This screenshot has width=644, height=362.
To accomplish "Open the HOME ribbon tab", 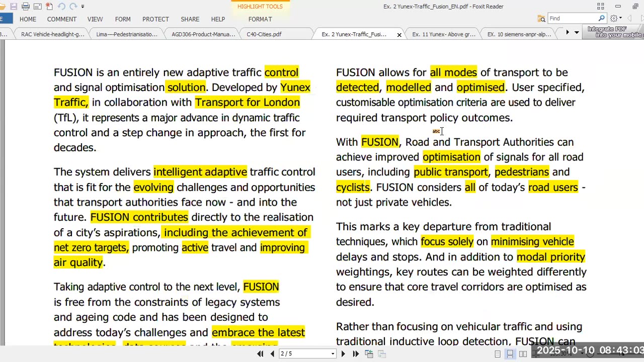I will pos(28,19).
